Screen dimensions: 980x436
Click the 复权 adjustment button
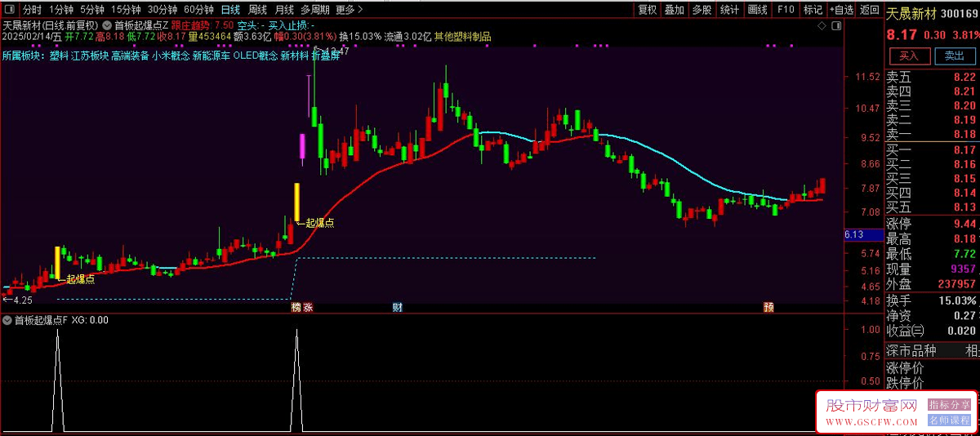point(648,10)
